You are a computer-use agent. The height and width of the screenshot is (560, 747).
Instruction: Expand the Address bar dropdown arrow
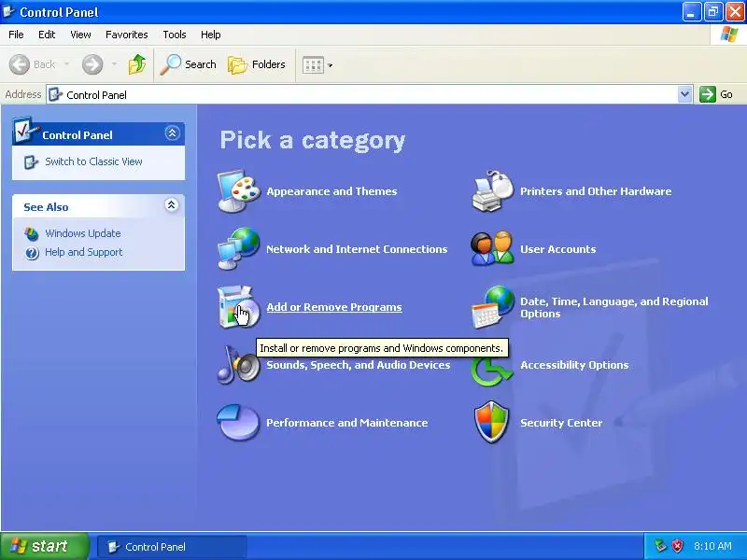(x=684, y=94)
